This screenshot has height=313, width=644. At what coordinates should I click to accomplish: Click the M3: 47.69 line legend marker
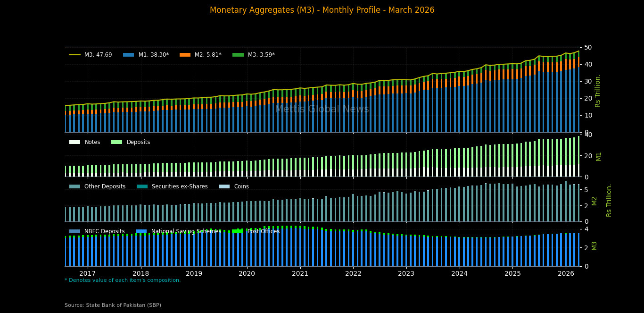click(x=74, y=55)
